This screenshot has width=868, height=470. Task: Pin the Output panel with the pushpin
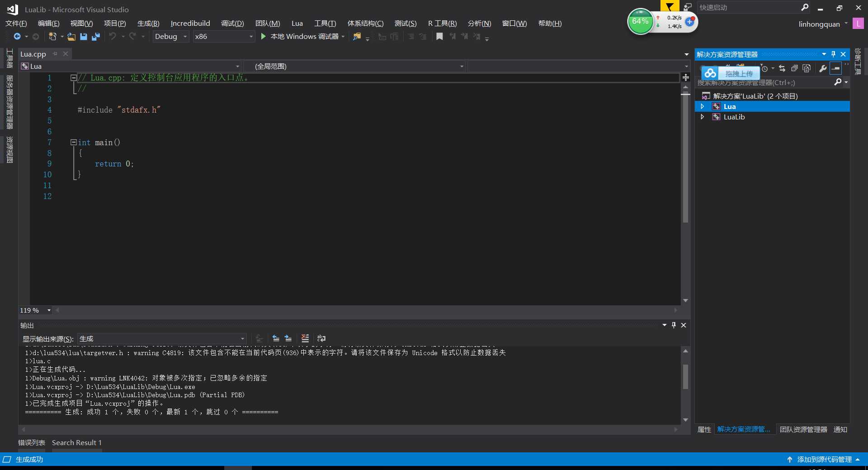click(674, 325)
